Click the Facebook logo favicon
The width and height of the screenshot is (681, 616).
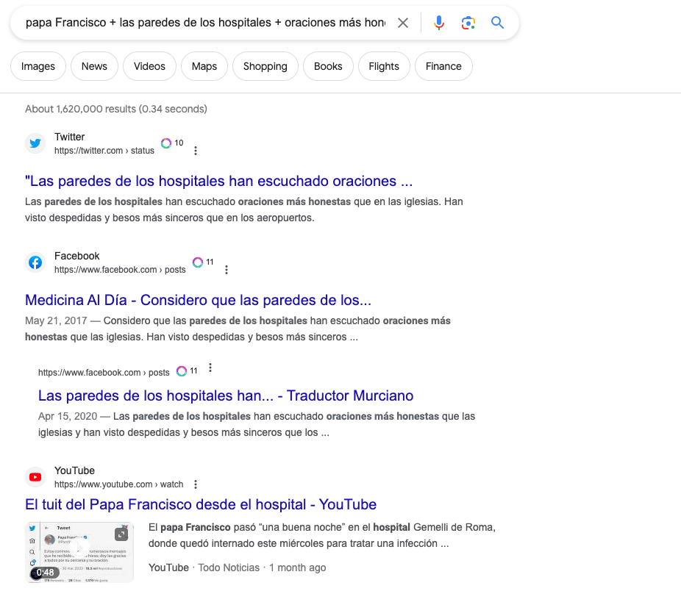(35, 262)
